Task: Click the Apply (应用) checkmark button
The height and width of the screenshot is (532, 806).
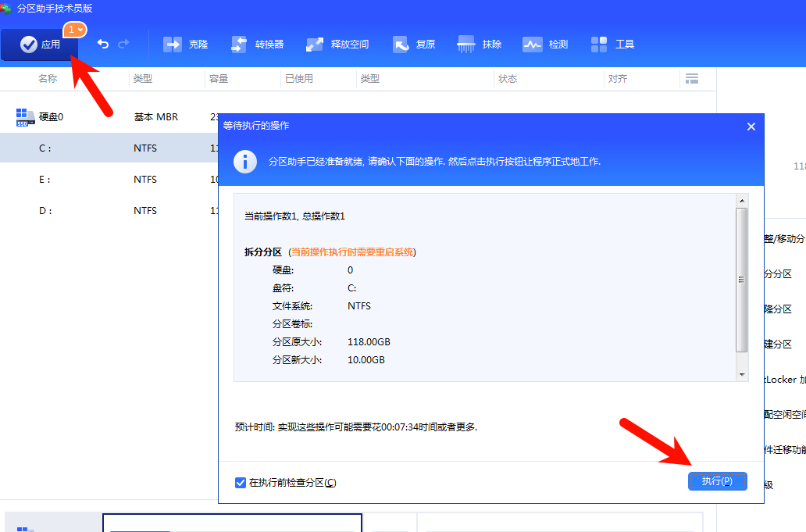Action: [40, 45]
